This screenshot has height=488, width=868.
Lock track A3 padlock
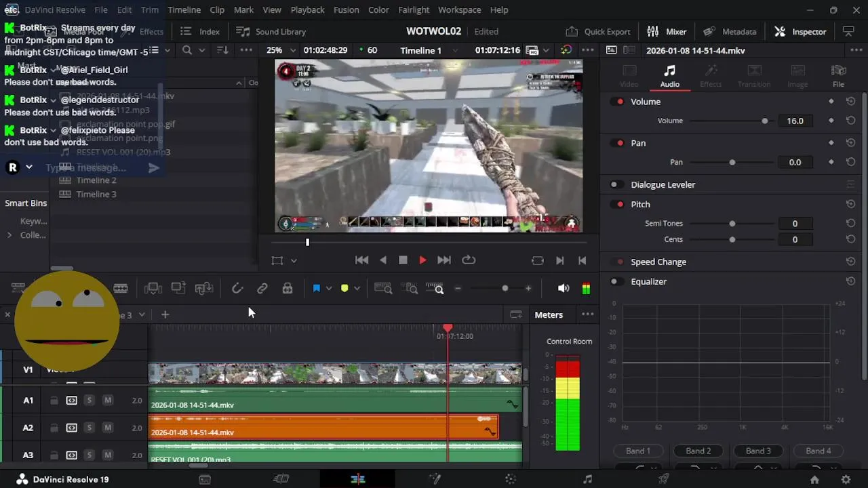click(54, 455)
